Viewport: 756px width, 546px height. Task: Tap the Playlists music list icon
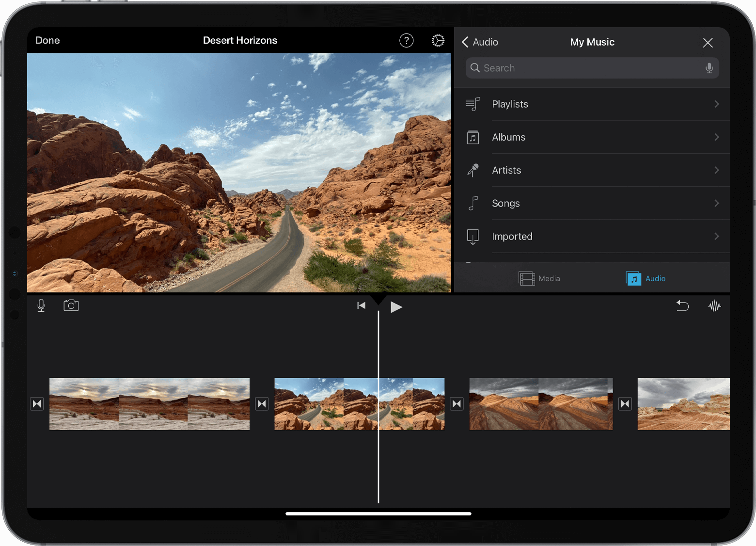[x=473, y=104]
